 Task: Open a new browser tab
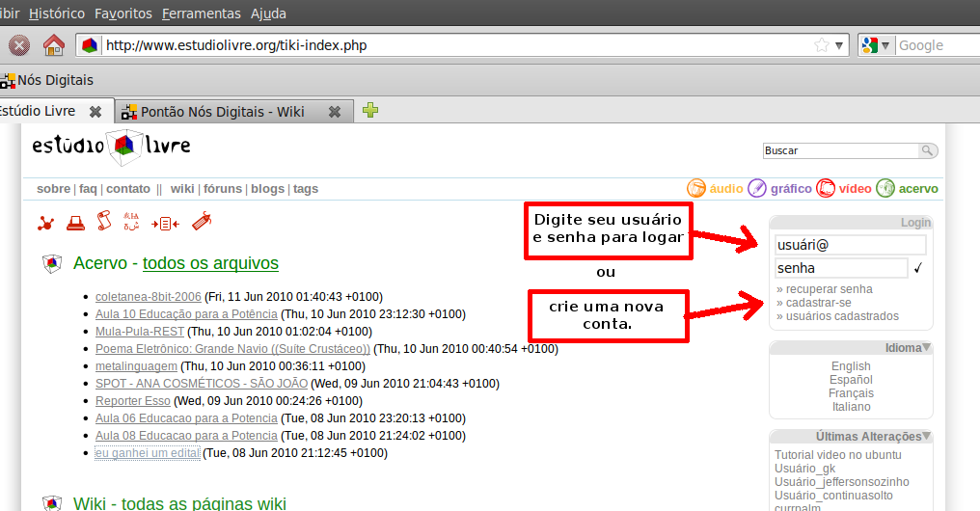tap(370, 111)
